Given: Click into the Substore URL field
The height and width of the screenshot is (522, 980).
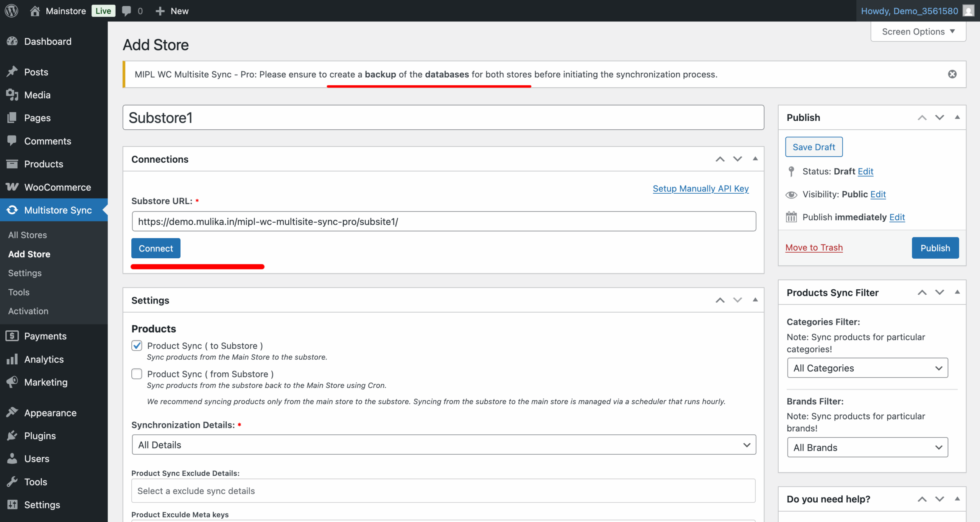Looking at the screenshot, I should 443,221.
